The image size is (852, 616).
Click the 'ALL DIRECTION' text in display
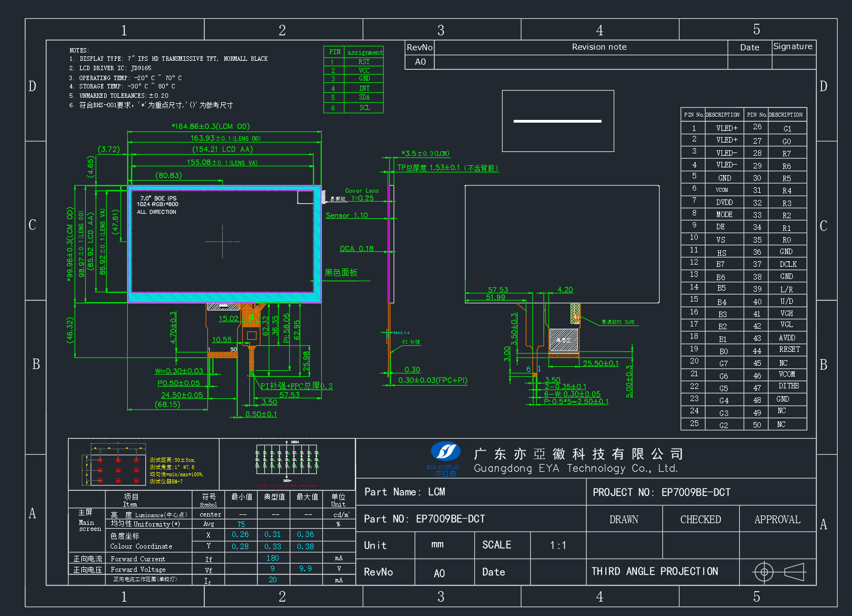(x=156, y=212)
